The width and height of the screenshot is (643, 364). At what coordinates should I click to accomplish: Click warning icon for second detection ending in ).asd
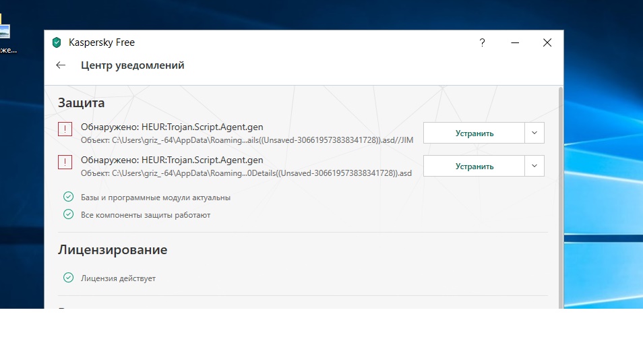coord(65,162)
